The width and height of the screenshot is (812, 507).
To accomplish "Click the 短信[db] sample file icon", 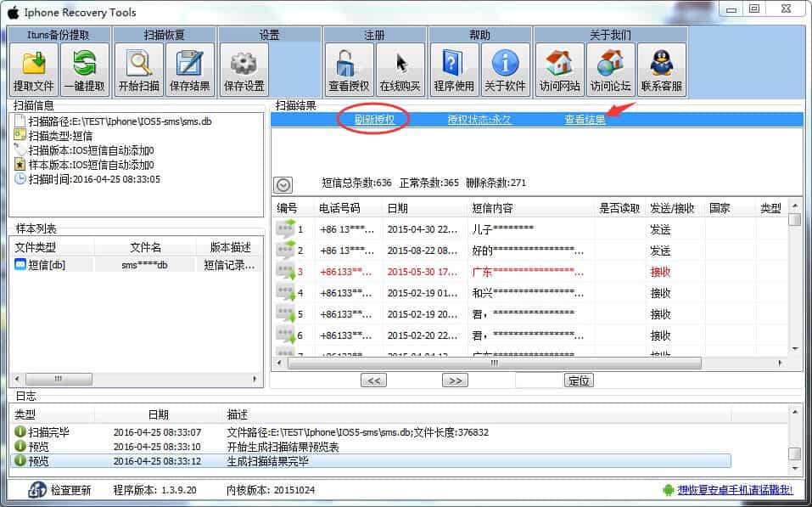I will pos(20,264).
